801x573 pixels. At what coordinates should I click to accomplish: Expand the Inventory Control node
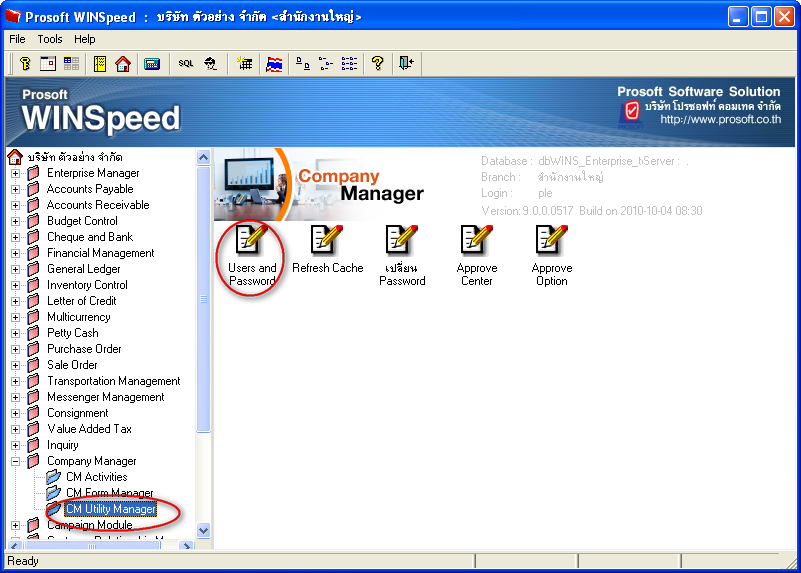coord(15,285)
